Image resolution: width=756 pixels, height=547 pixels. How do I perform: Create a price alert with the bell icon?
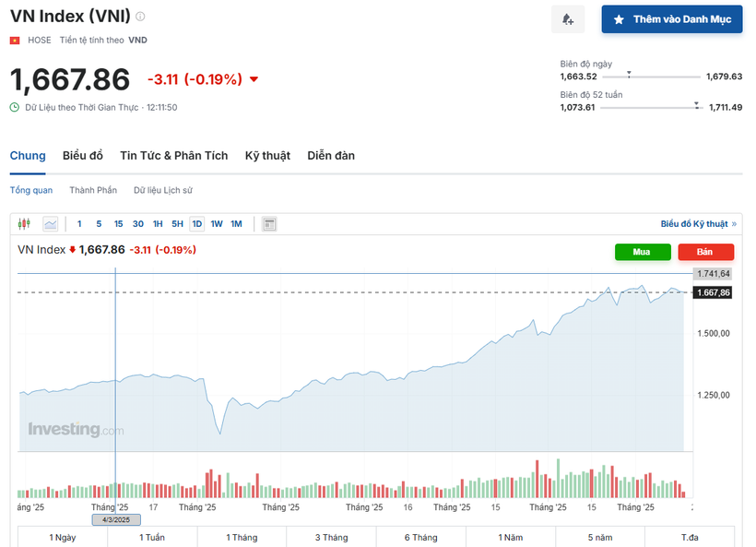568,18
